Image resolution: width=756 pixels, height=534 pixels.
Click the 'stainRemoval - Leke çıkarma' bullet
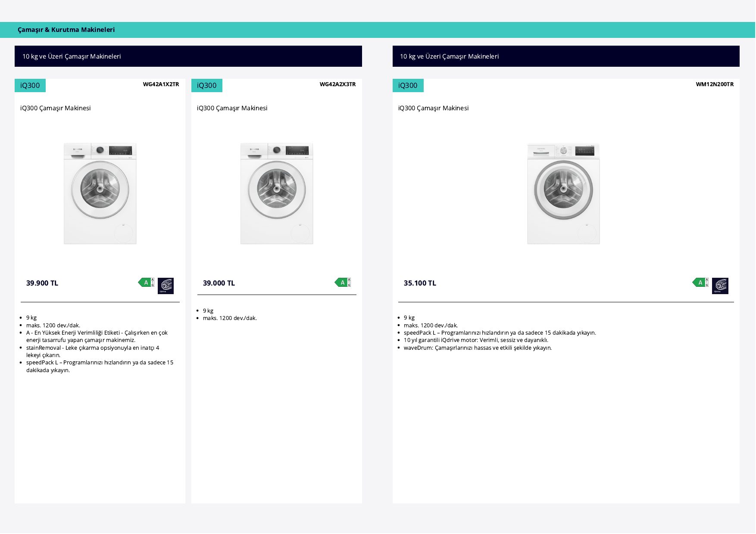pyautogui.click(x=93, y=351)
